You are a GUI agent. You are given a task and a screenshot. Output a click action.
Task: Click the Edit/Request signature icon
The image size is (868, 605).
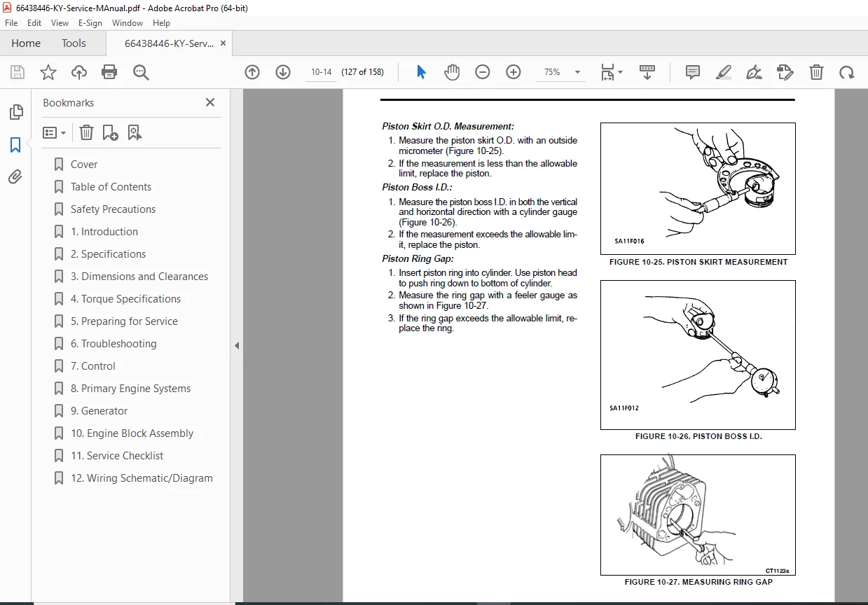click(785, 72)
